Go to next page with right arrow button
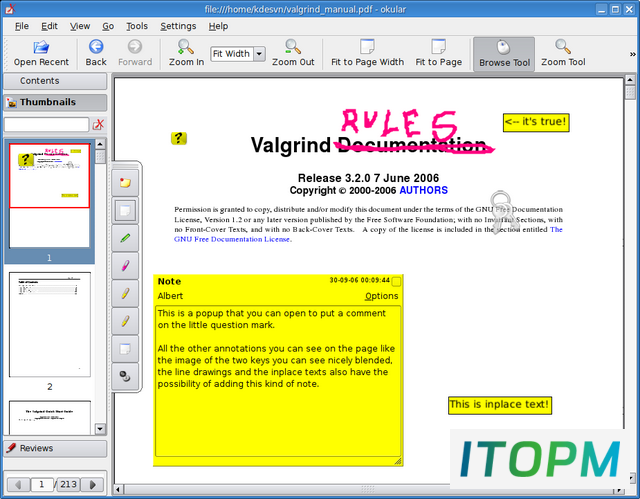Image resolution: width=640 pixels, height=499 pixels. click(x=93, y=484)
